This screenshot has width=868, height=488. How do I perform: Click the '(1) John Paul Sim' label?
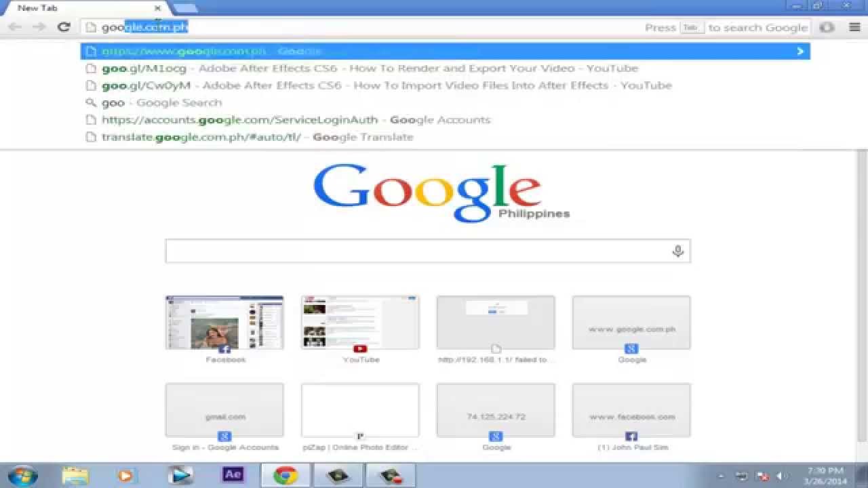(632, 447)
